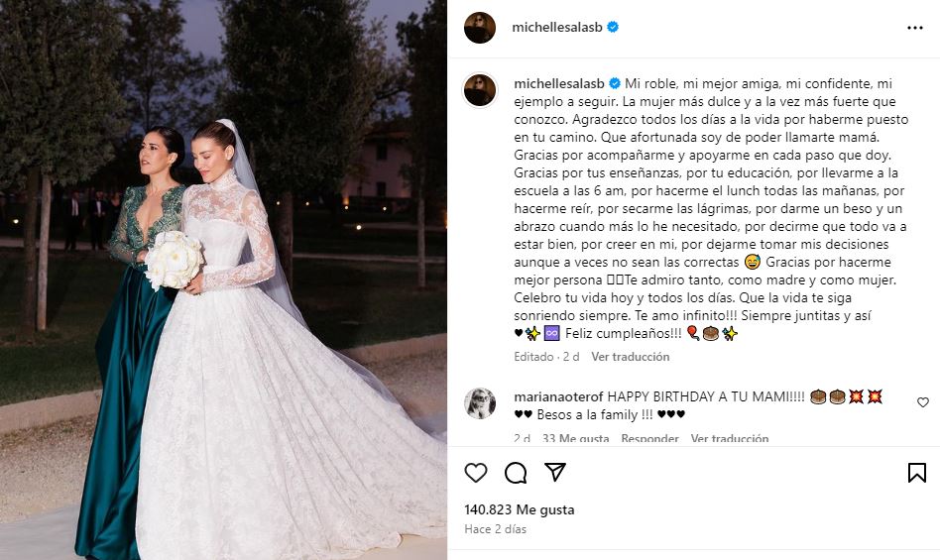Share the post via paper plane icon
Screen dimensions: 940x560
pos(555,473)
